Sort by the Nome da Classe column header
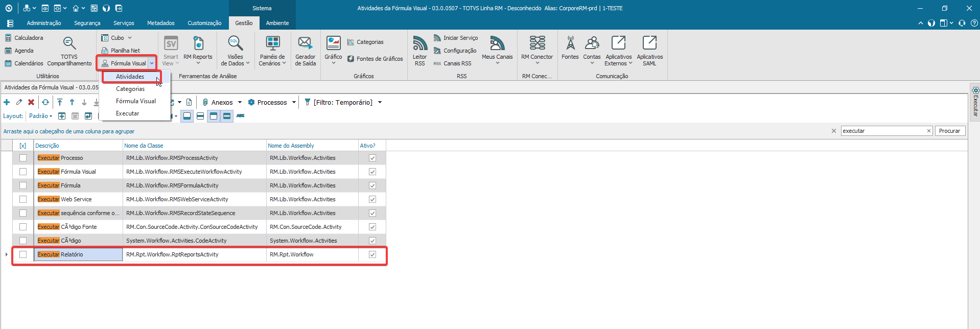This screenshot has height=329, width=980. (x=195, y=146)
